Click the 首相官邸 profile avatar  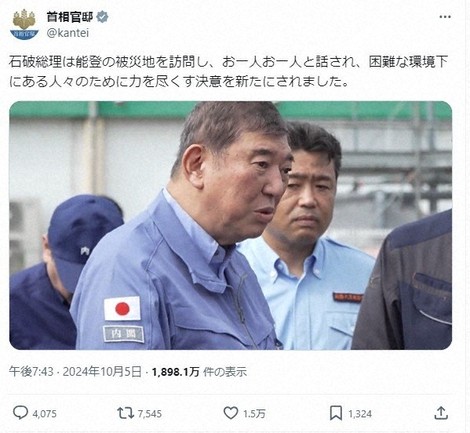24,24
